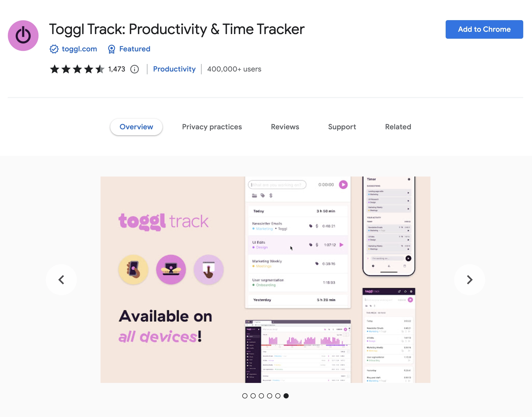
Task: Expand the Related section tab
Action: (398, 127)
